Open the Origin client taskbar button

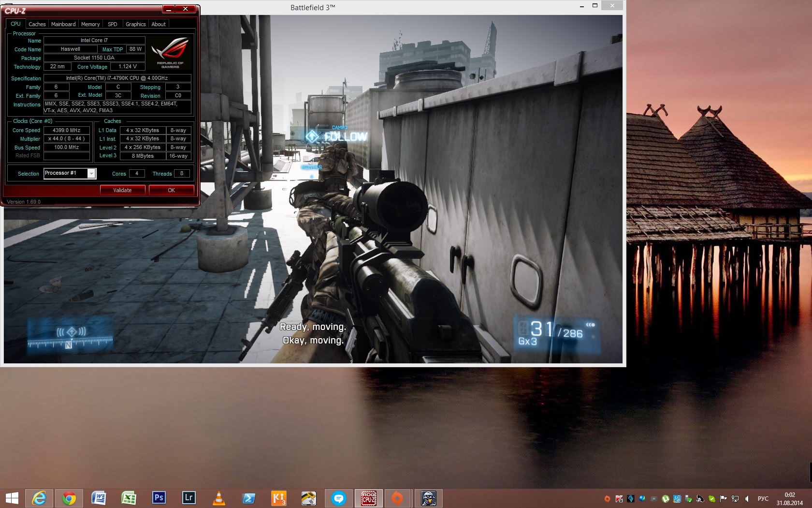(398, 498)
